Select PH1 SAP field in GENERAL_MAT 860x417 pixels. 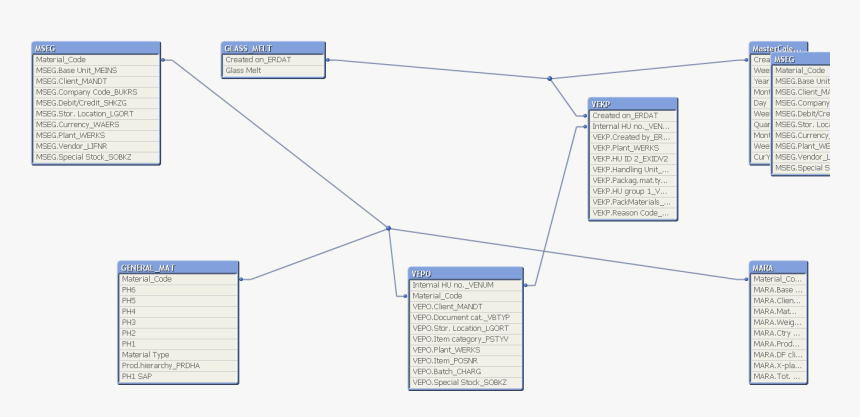click(x=139, y=376)
